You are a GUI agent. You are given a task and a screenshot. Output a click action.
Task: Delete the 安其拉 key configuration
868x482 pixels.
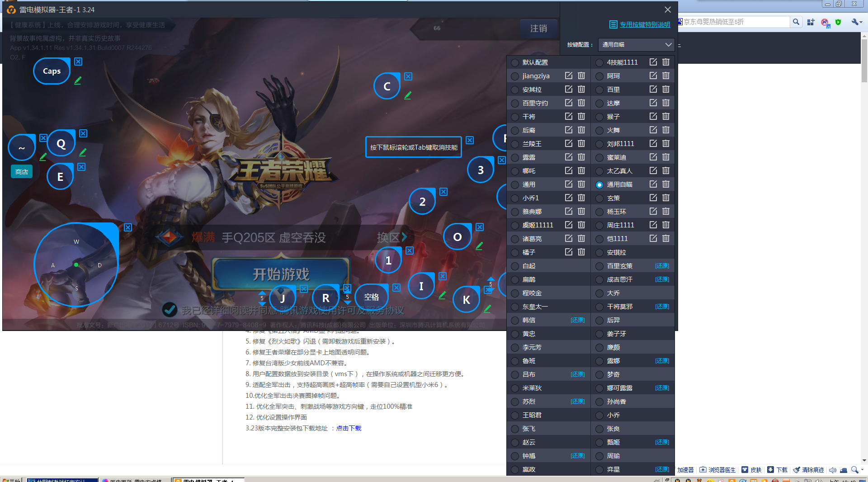click(581, 90)
